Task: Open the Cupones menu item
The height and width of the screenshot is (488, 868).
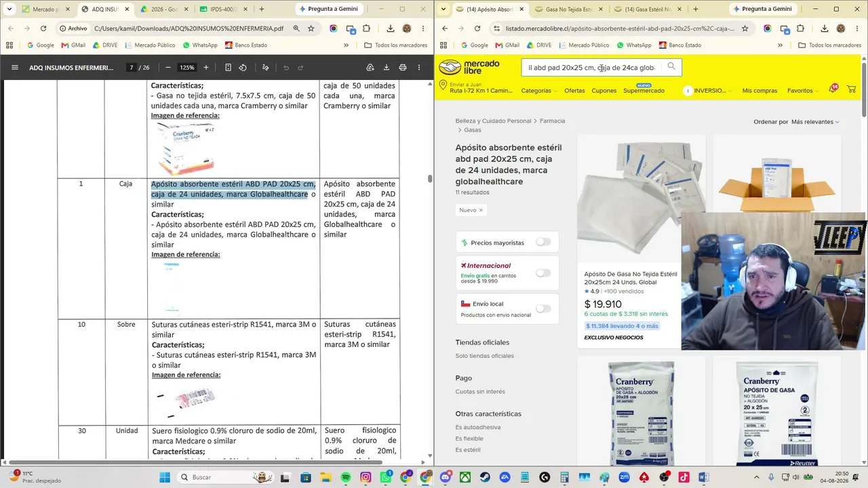Action: point(604,91)
